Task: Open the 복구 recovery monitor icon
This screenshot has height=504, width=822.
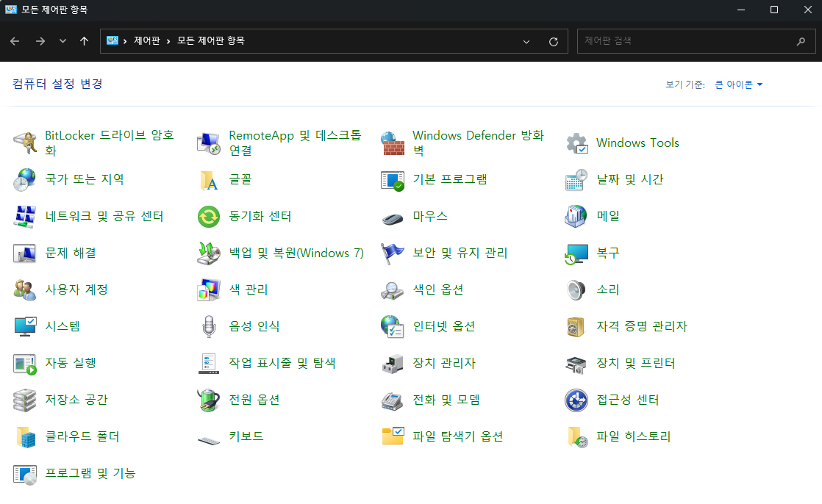Action: coord(576,253)
